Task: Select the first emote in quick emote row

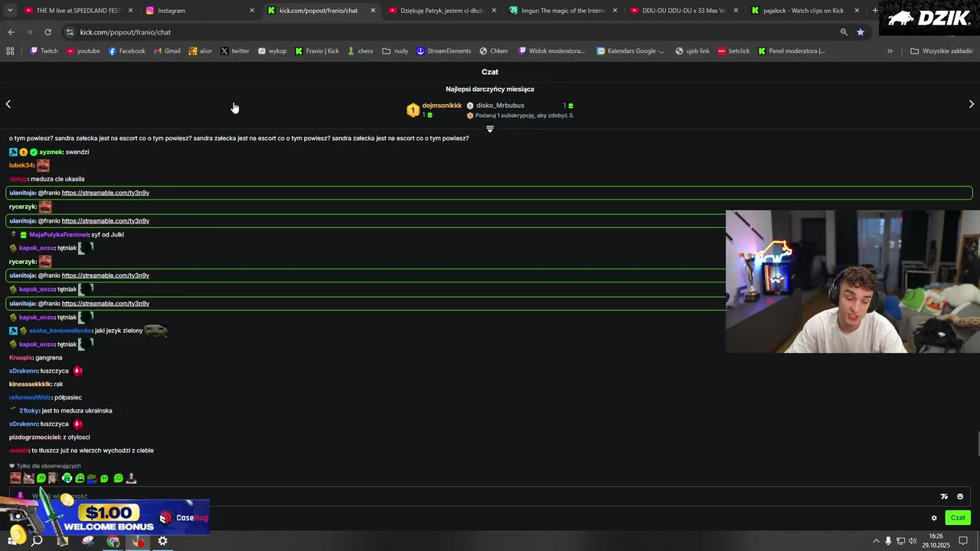Action: (x=15, y=478)
